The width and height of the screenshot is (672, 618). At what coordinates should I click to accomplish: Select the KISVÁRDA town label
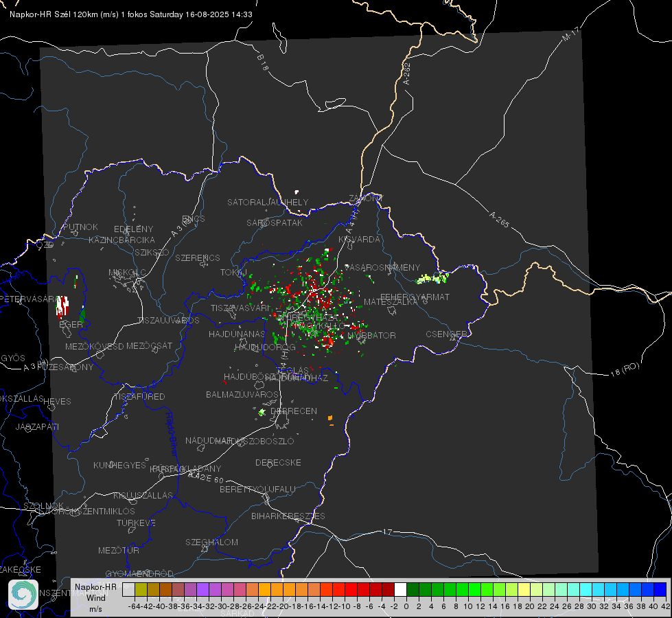359,240
